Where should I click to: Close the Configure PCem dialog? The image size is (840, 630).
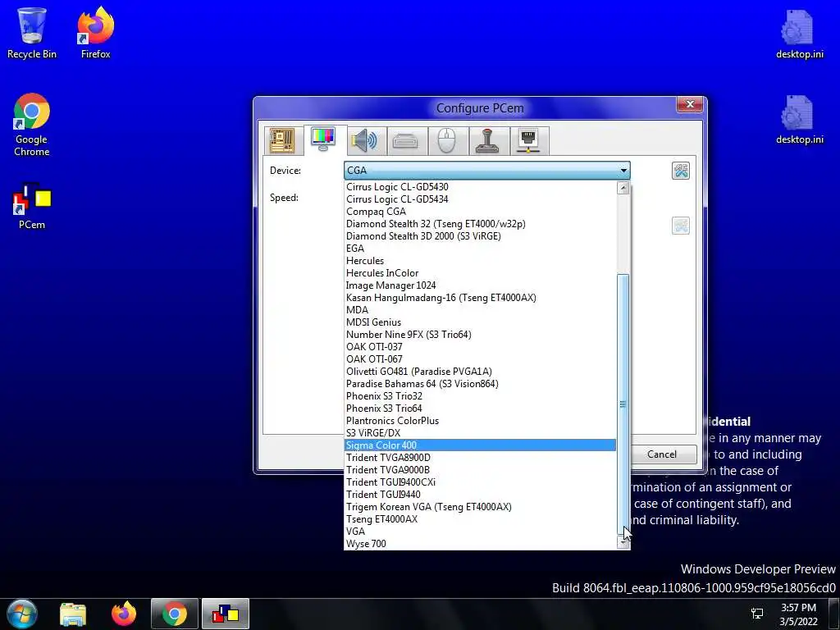pyautogui.click(x=690, y=104)
